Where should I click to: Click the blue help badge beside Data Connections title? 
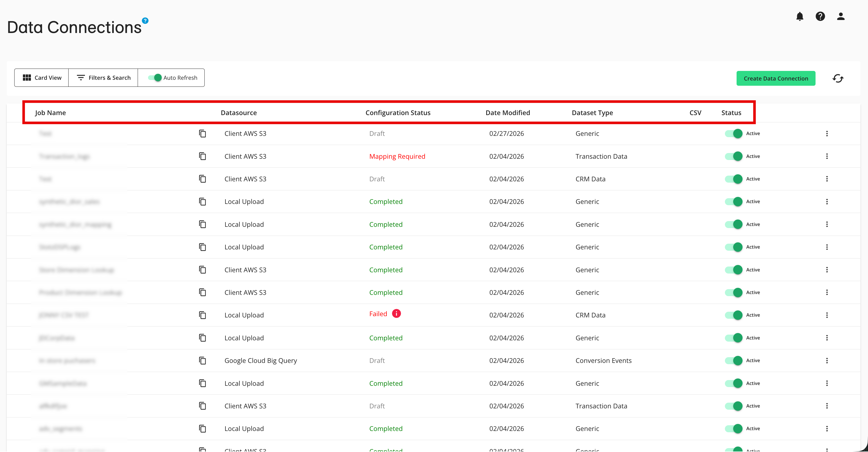pyautogui.click(x=145, y=21)
